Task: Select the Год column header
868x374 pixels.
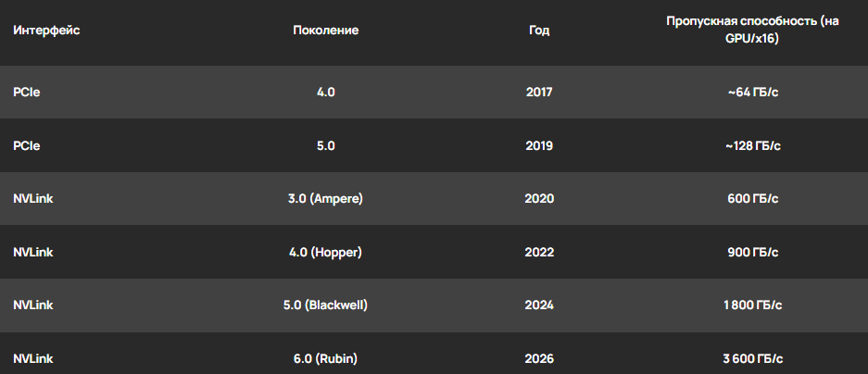Action: 539,31
